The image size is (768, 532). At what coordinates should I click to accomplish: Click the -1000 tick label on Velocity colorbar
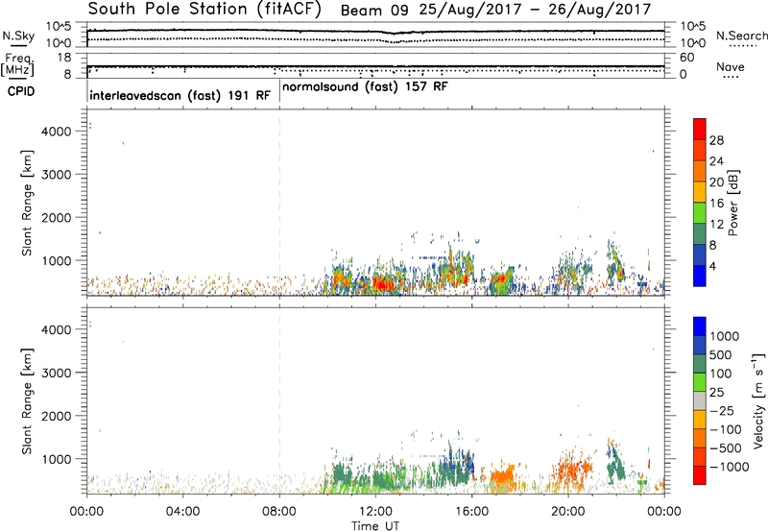[x=730, y=467]
